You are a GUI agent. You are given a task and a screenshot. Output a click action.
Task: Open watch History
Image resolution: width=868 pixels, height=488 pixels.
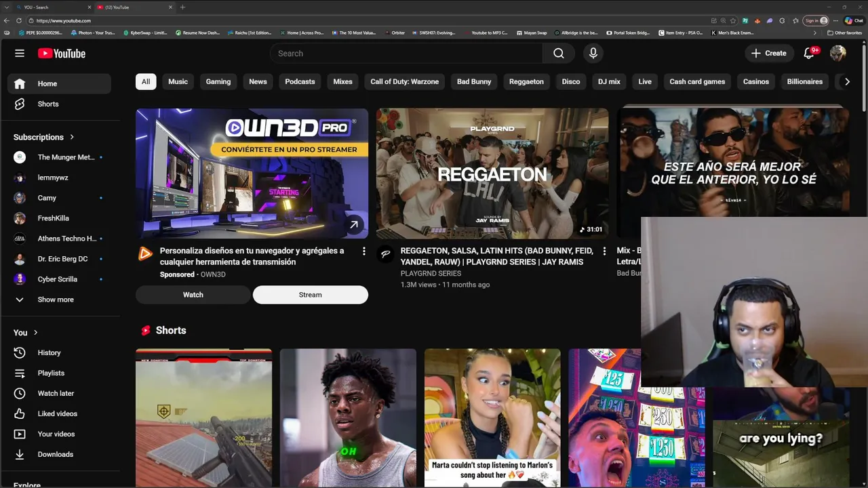[59, 352]
